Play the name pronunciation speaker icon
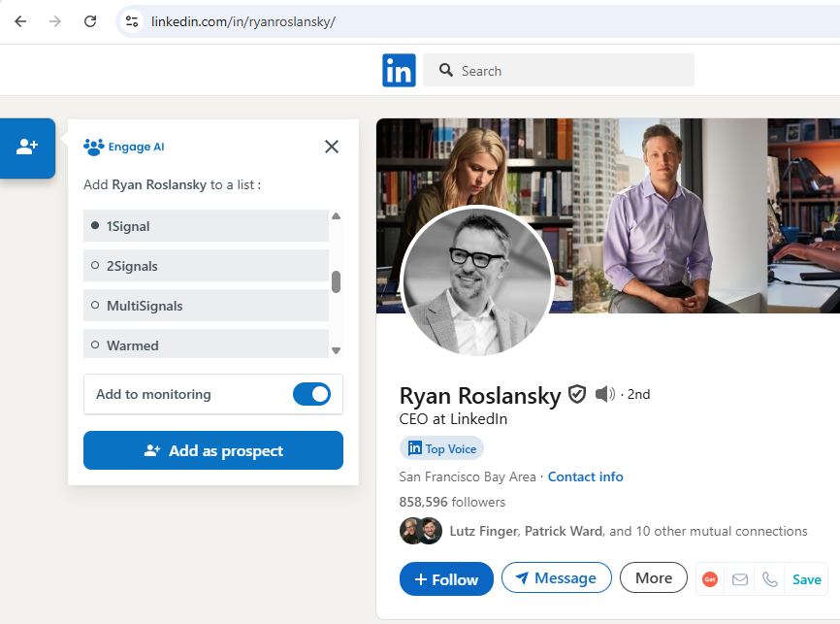This screenshot has height=624, width=840. pos(605,394)
